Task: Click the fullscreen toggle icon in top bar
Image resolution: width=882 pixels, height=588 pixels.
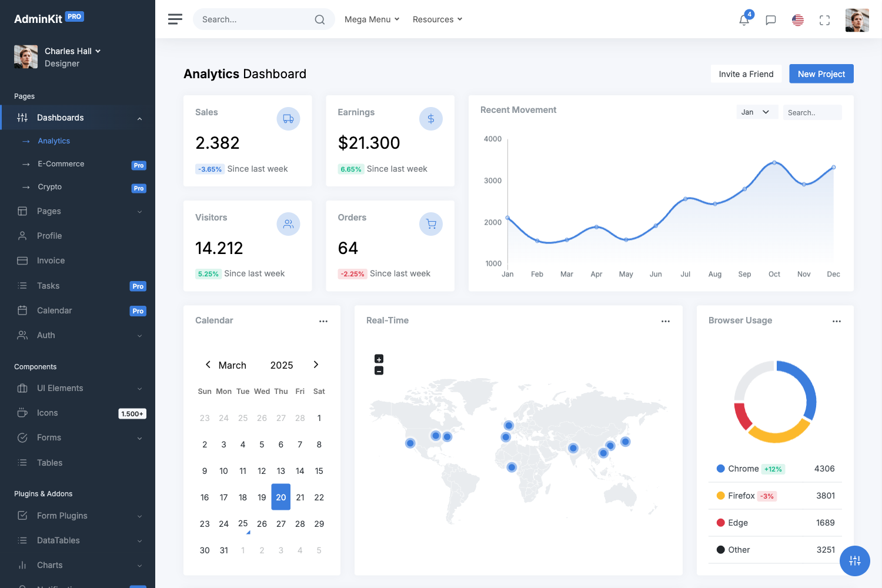Action: [824, 19]
